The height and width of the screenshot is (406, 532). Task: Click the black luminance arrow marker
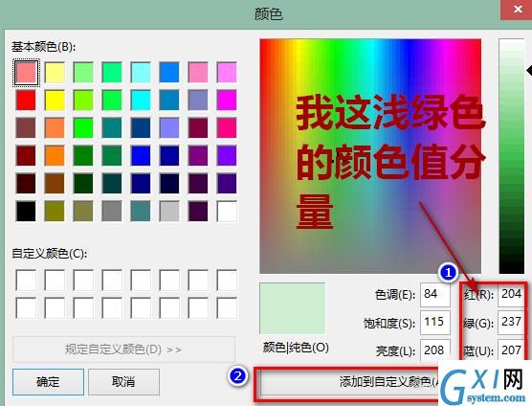click(529, 71)
